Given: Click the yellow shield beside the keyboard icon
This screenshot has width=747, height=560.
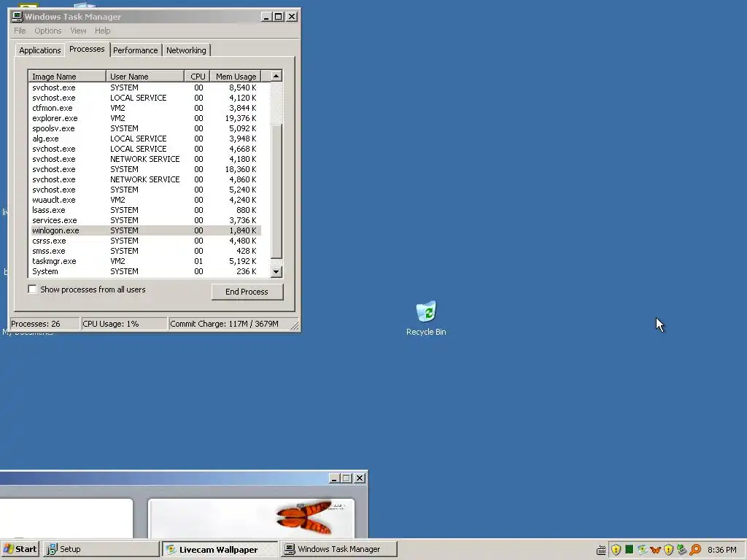Looking at the screenshot, I should [616, 550].
